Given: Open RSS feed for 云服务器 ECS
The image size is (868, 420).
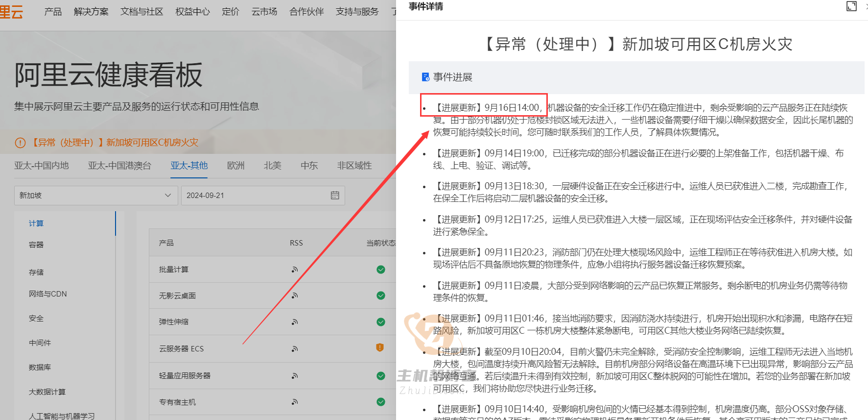Looking at the screenshot, I should pos(295,349).
